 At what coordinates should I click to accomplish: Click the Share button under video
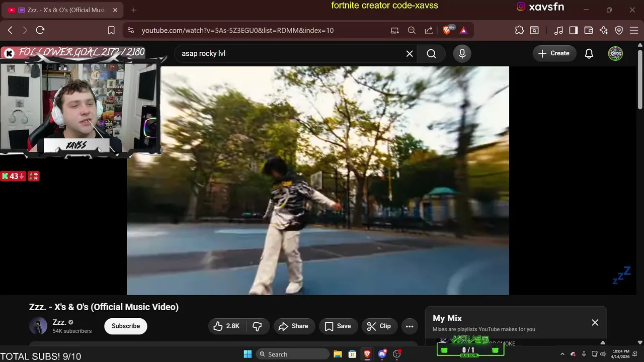coord(294,326)
